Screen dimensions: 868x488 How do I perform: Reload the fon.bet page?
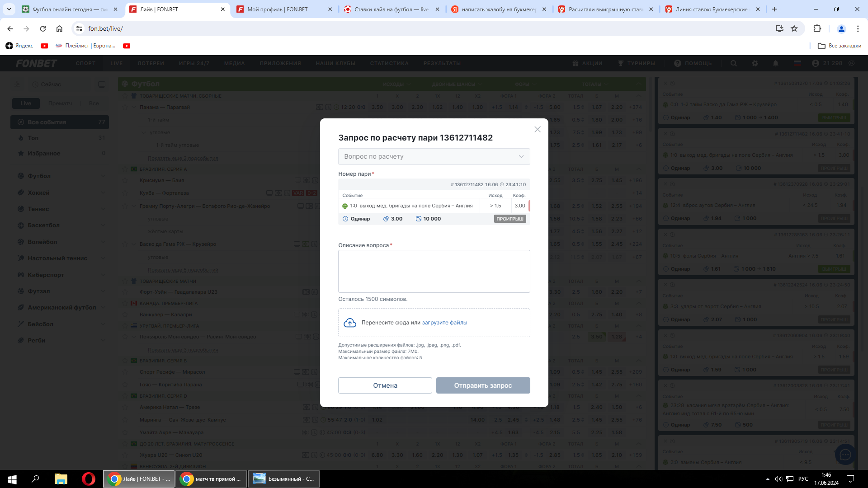[x=43, y=28]
